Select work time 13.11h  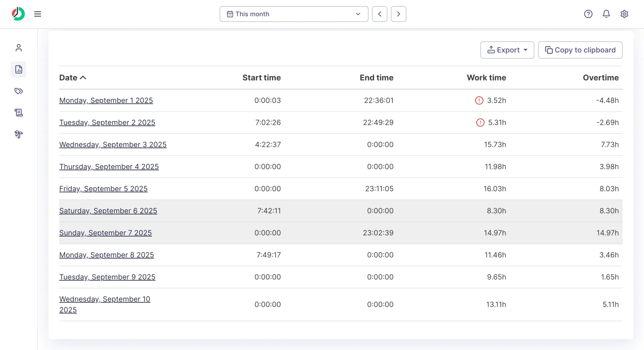click(x=496, y=304)
